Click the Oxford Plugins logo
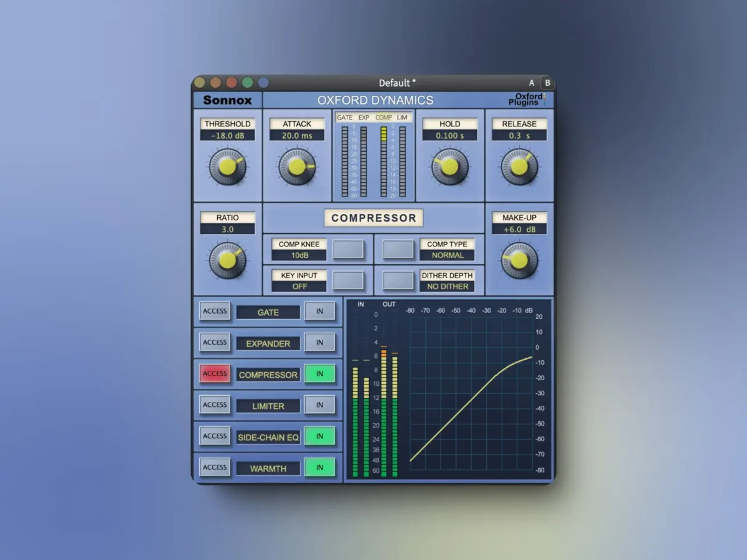 (x=529, y=100)
